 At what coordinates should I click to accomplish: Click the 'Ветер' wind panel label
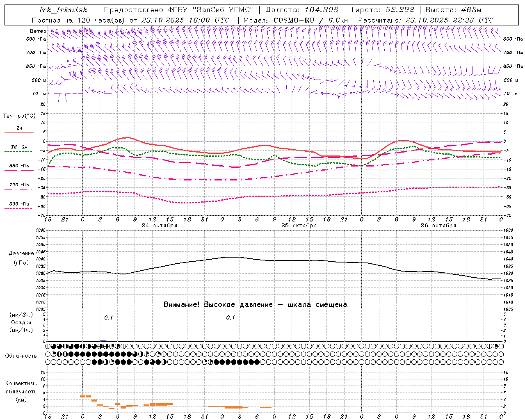click(x=38, y=31)
